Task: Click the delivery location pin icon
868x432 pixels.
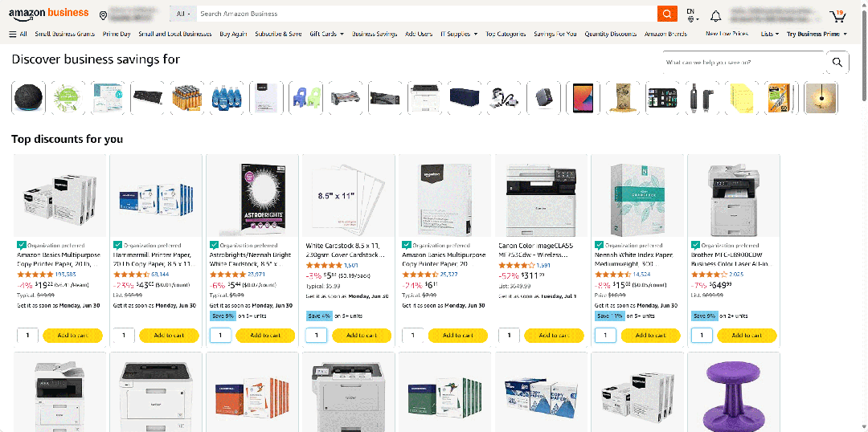Action: pyautogui.click(x=104, y=15)
